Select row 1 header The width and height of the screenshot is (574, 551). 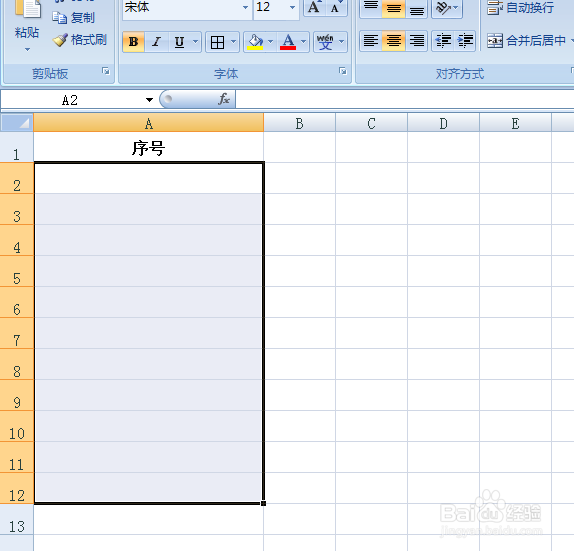16,147
